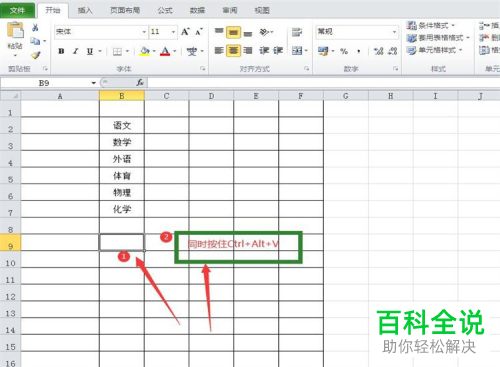Switch to the 审阅 Review tab
The image size is (500, 367).
point(230,10)
